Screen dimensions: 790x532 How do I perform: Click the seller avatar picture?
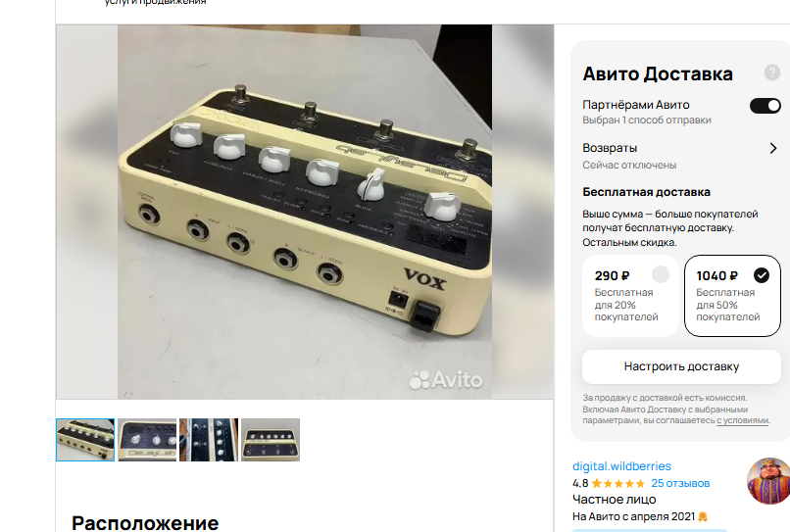[768, 481]
